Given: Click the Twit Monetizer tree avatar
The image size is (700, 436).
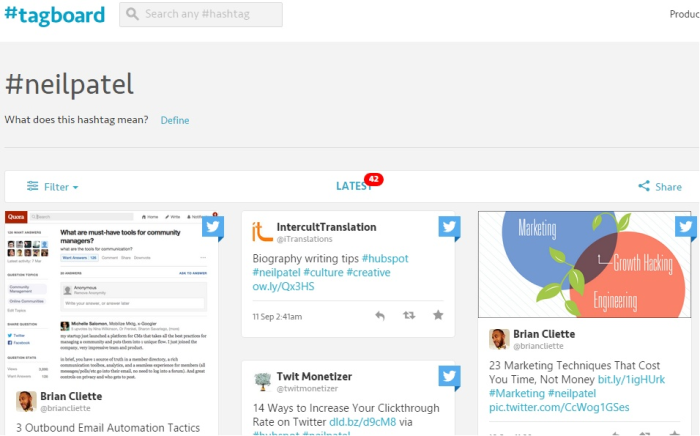Looking at the screenshot, I should (262, 382).
